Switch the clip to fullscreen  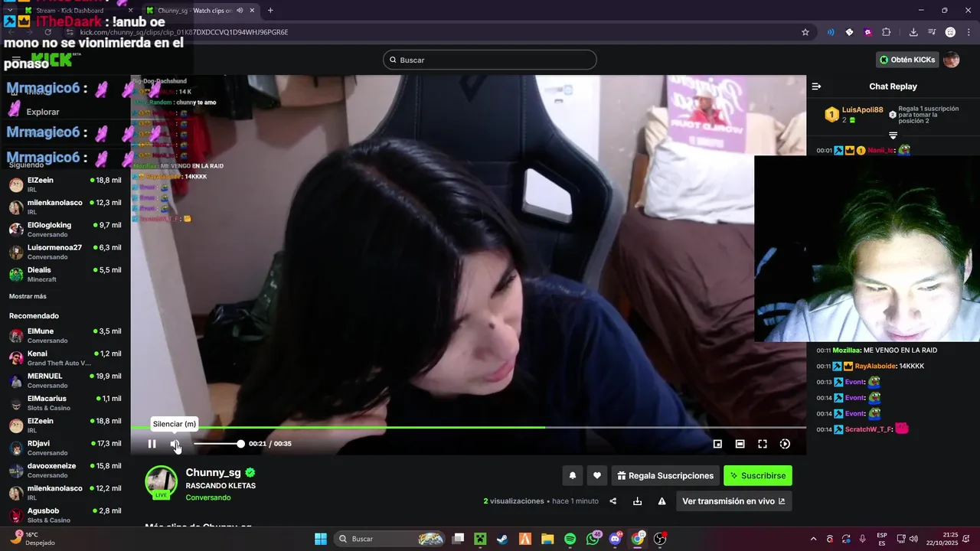click(763, 444)
